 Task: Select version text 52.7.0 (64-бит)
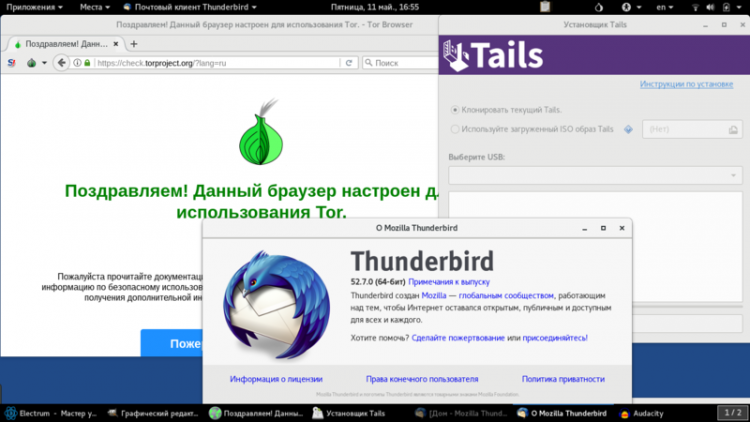378,282
